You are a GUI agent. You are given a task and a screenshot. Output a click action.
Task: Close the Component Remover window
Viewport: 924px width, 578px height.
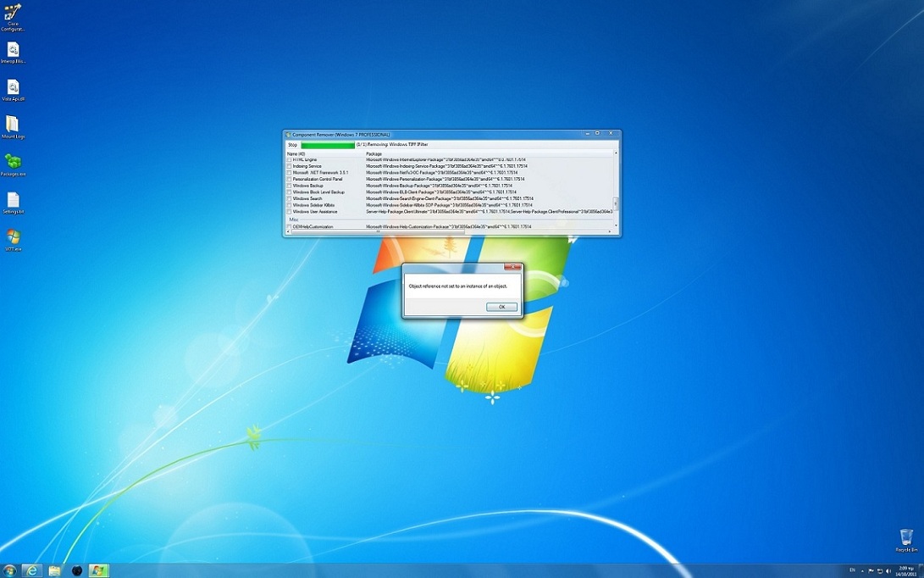611,133
